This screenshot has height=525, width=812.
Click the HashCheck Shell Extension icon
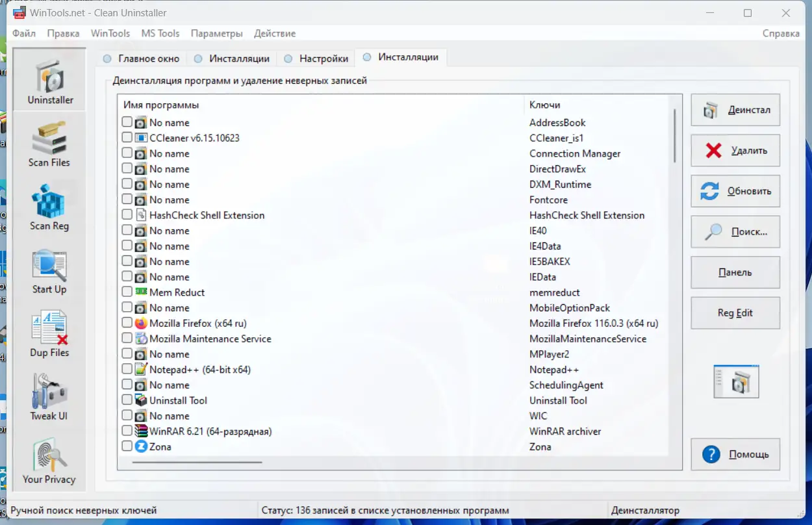click(141, 215)
